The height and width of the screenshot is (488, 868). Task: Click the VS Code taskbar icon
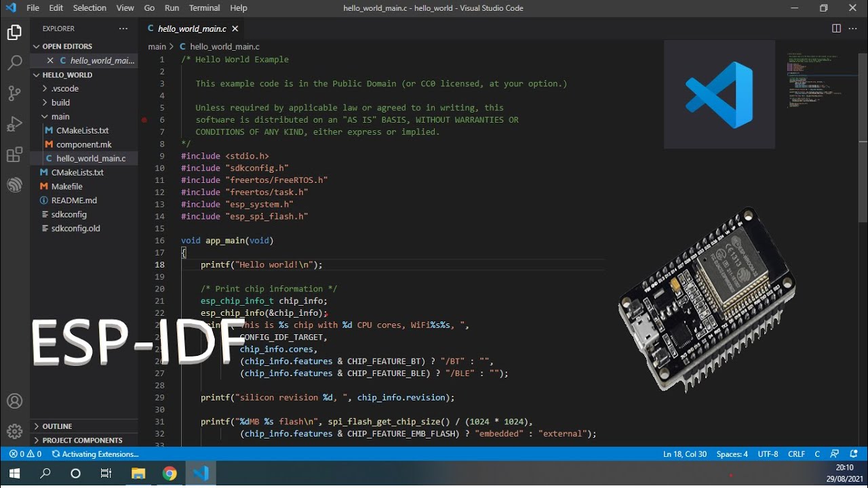pyautogui.click(x=201, y=474)
